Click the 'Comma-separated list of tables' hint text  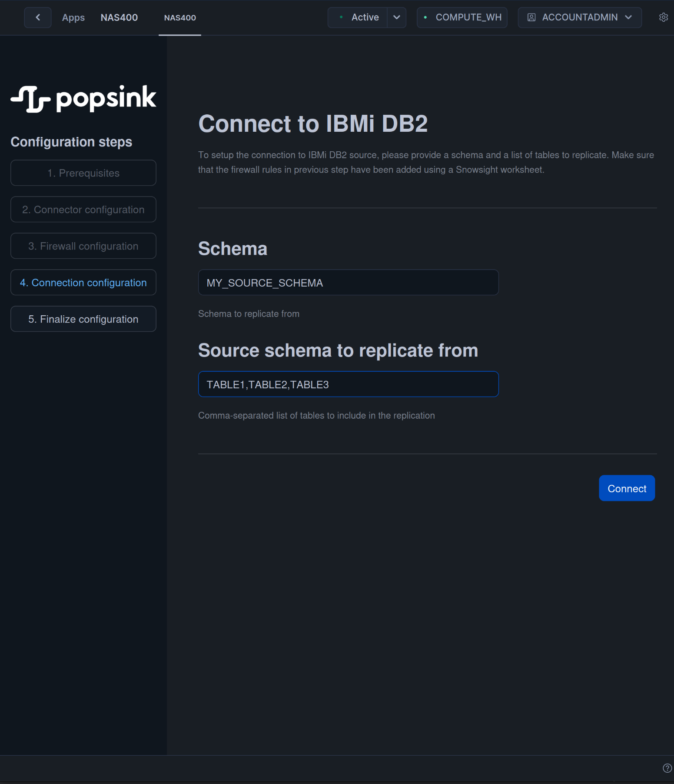pyautogui.click(x=316, y=416)
